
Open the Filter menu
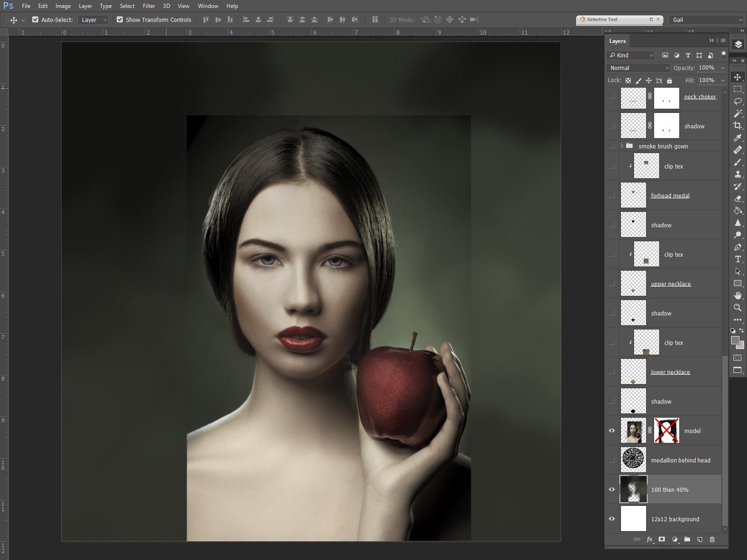(x=149, y=6)
